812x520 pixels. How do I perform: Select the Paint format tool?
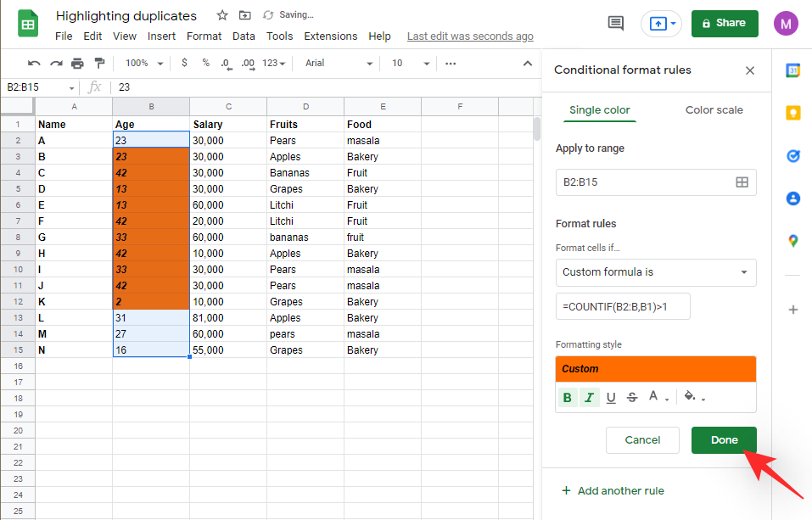tap(100, 63)
